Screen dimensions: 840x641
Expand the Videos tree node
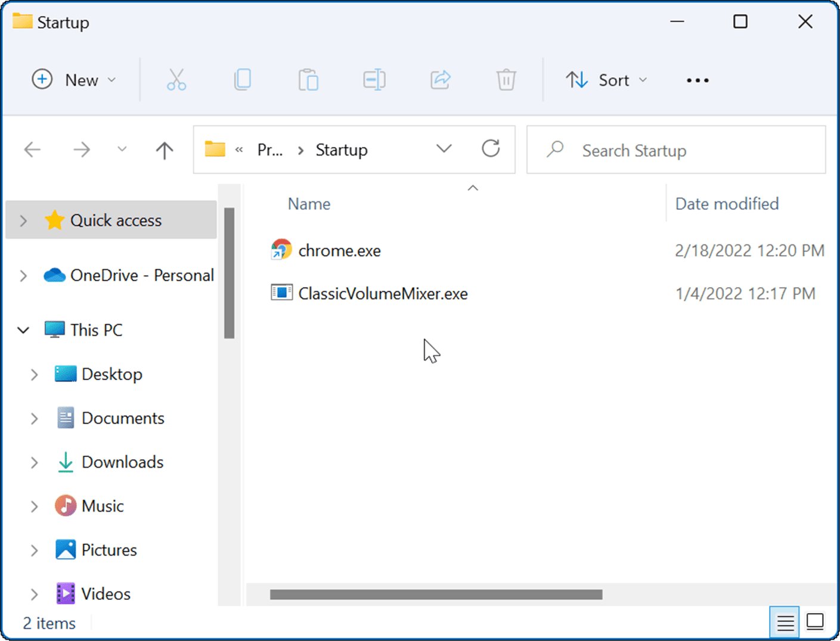(35, 595)
